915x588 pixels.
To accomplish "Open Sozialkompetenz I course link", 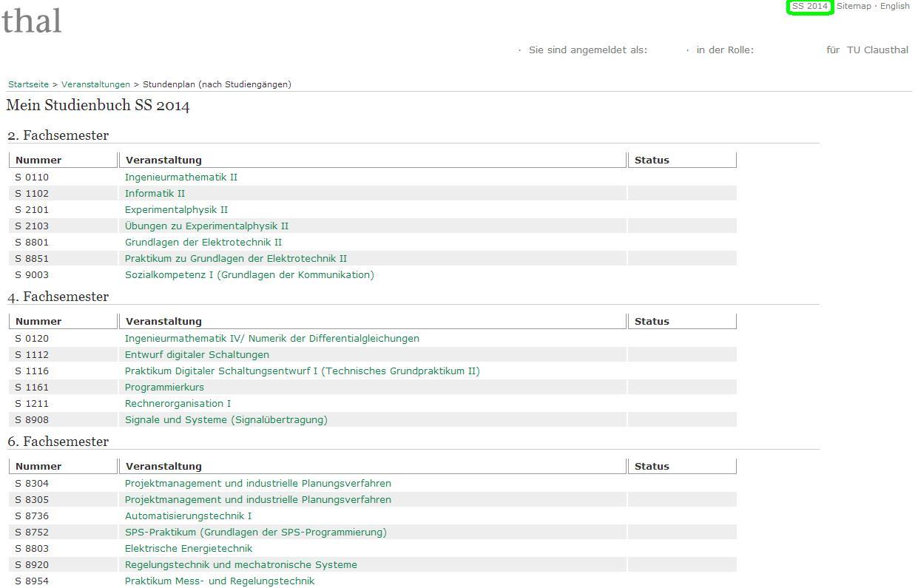I will (249, 275).
